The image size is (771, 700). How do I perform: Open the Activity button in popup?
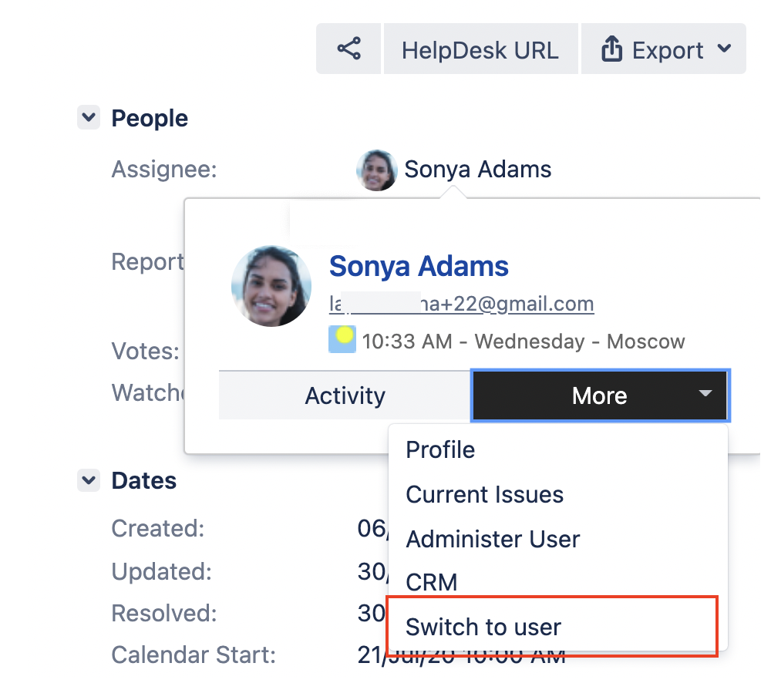[345, 395]
